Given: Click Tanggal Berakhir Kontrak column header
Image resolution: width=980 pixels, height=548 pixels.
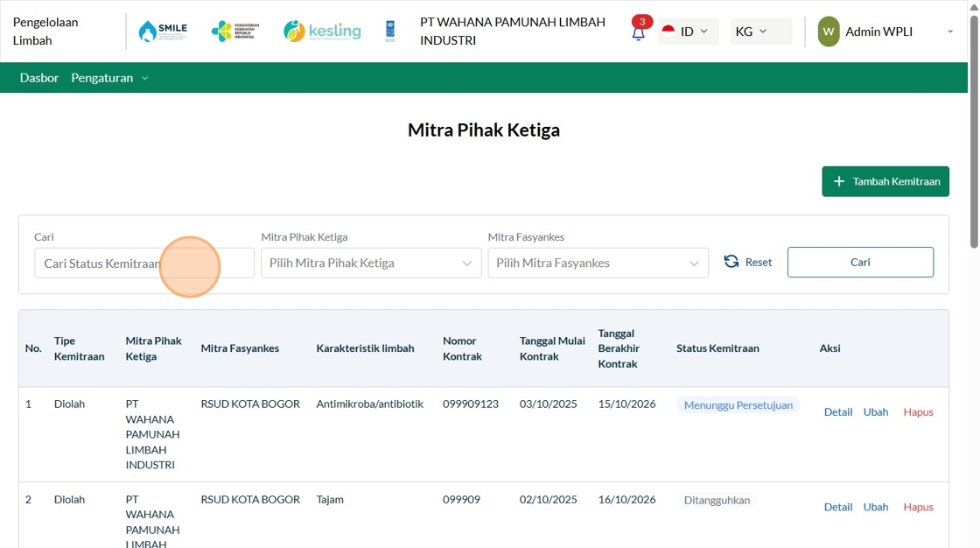Looking at the screenshot, I should [619, 348].
